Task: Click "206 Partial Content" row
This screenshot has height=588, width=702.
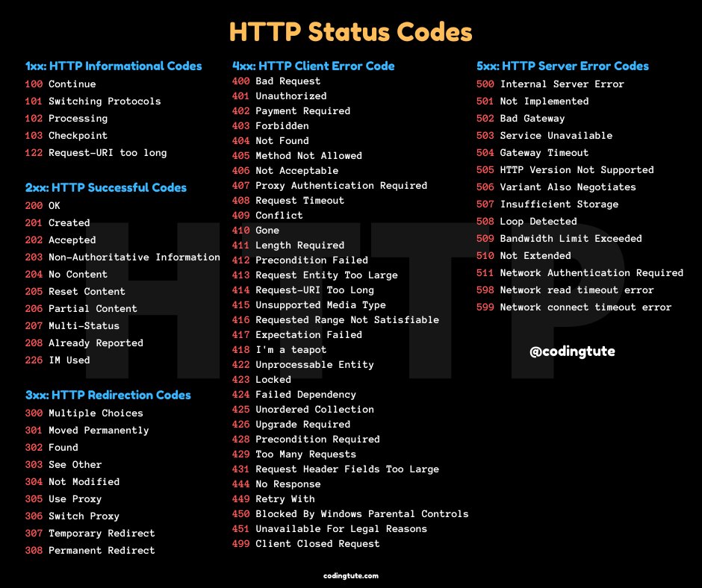Action: [x=81, y=309]
